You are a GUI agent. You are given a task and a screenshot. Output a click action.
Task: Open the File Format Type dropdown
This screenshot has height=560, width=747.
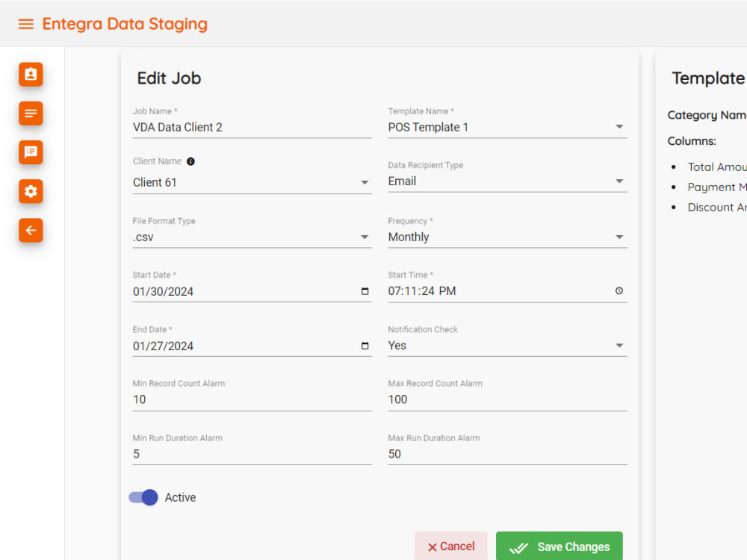[252, 237]
